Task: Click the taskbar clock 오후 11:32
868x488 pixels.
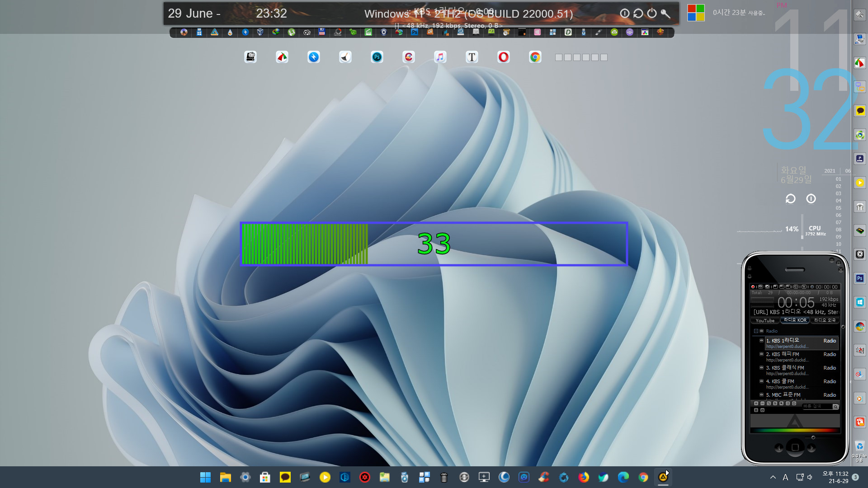Action: [x=835, y=477]
